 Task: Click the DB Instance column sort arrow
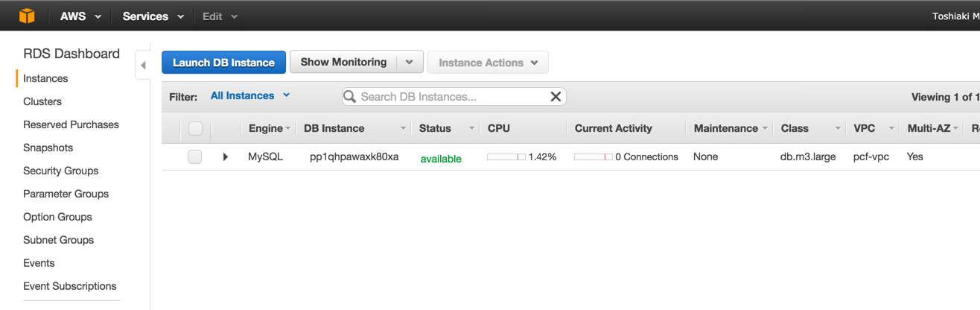pyautogui.click(x=403, y=129)
